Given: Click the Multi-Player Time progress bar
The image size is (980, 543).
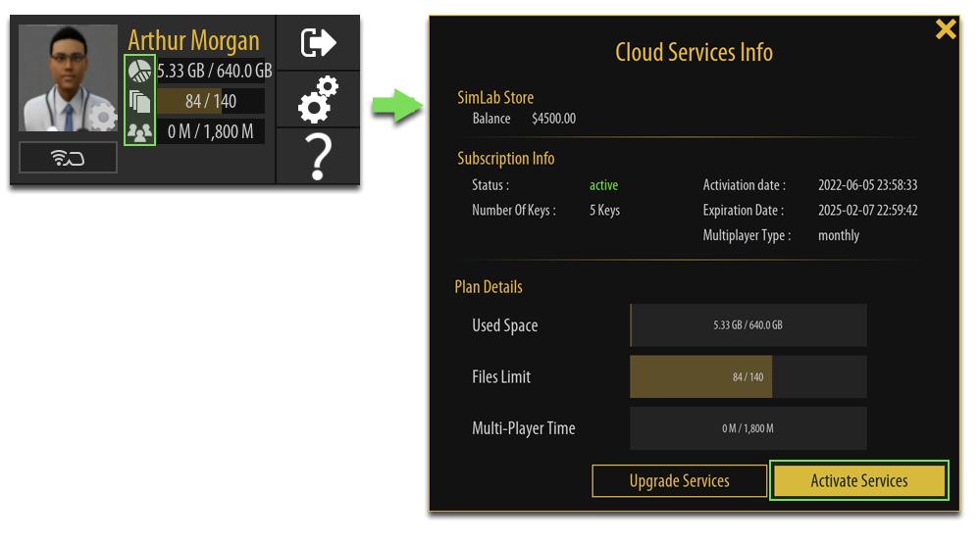Looking at the screenshot, I should [x=748, y=428].
